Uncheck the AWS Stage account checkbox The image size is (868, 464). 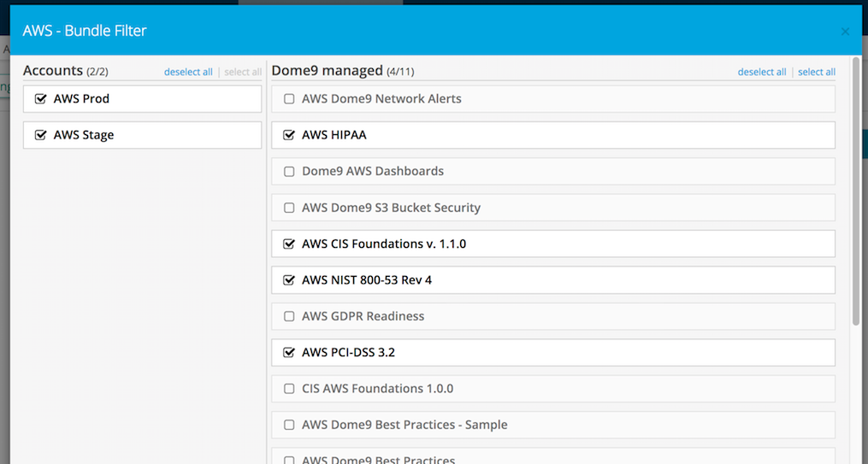click(40, 135)
